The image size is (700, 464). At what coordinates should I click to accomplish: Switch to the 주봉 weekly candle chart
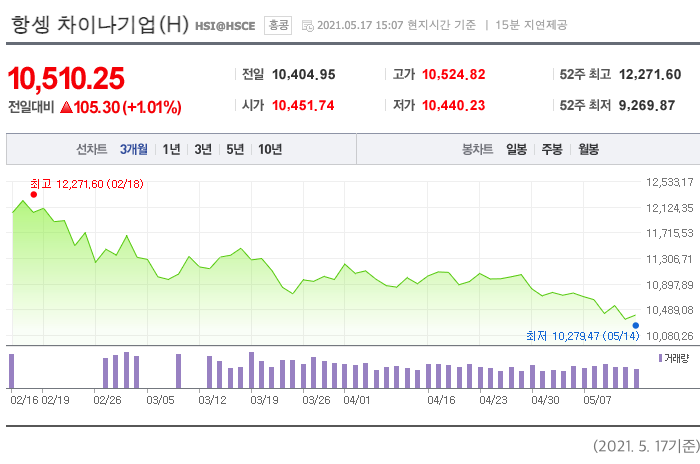(x=552, y=150)
